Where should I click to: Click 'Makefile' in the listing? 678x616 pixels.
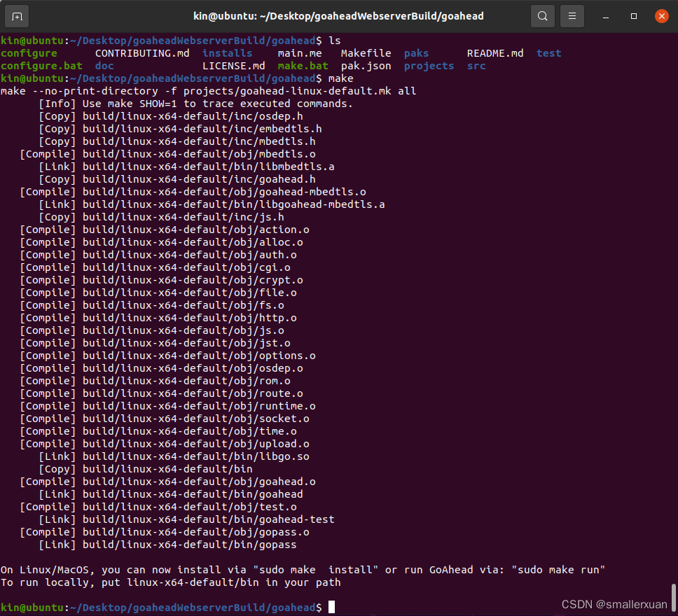pyautogui.click(x=366, y=53)
